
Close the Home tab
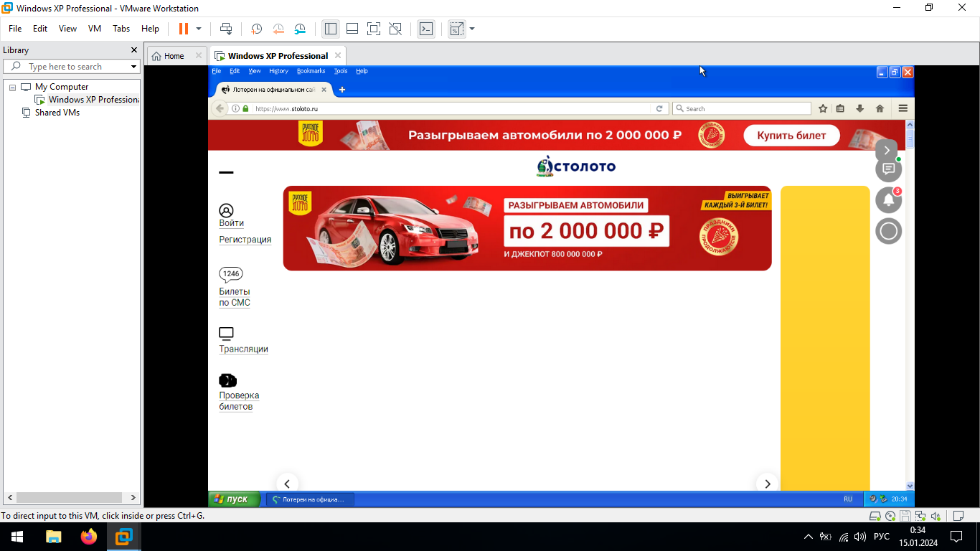point(197,55)
